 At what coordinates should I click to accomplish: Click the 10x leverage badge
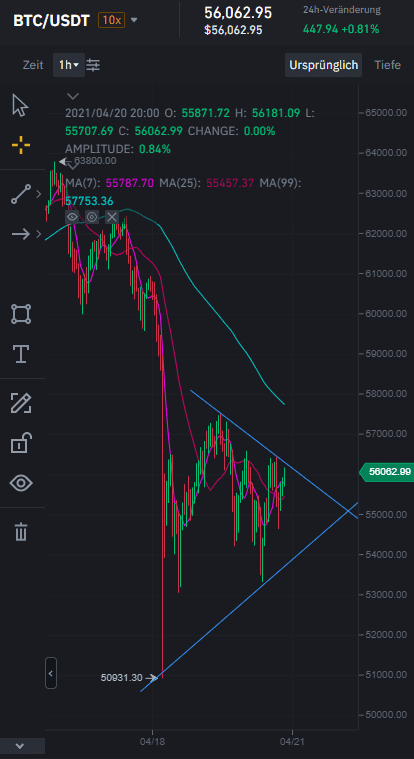pyautogui.click(x=111, y=20)
